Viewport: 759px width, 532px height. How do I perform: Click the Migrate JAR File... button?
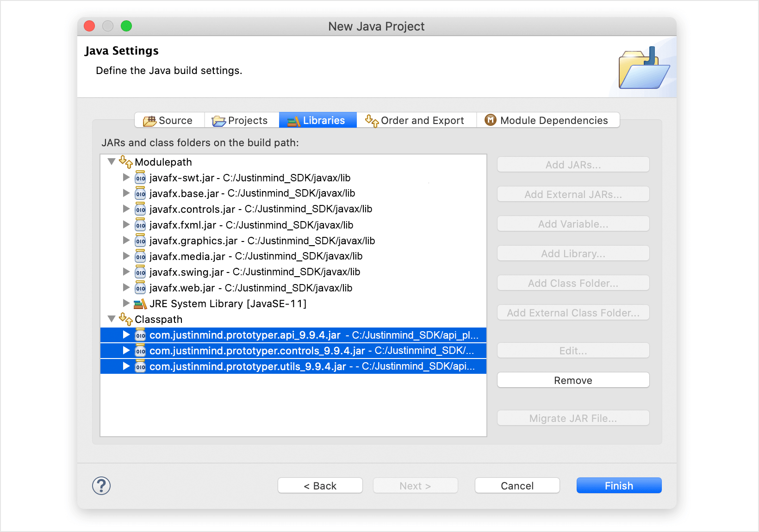tap(573, 418)
